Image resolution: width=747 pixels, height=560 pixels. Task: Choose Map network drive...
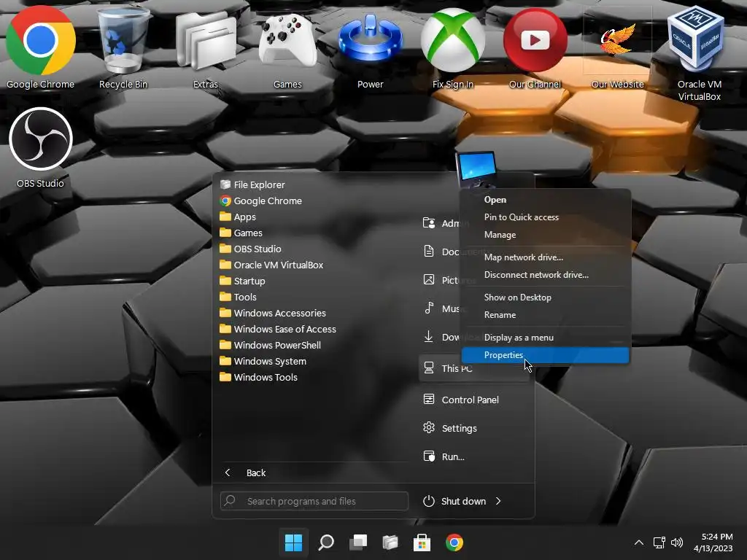545,257
